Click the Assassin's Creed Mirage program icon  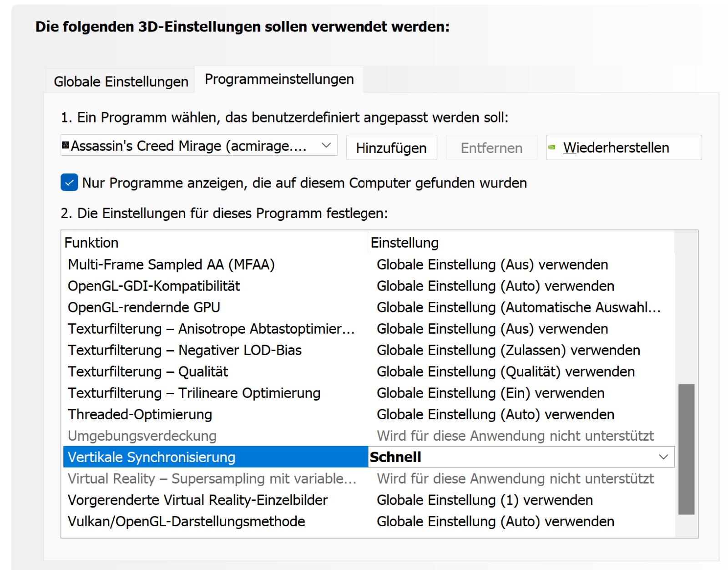[66, 145]
